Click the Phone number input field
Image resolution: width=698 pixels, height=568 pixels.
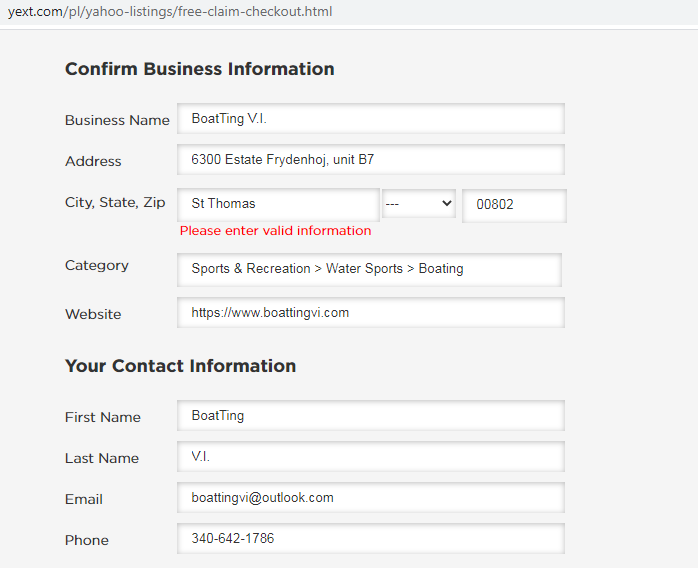pyautogui.click(x=370, y=539)
